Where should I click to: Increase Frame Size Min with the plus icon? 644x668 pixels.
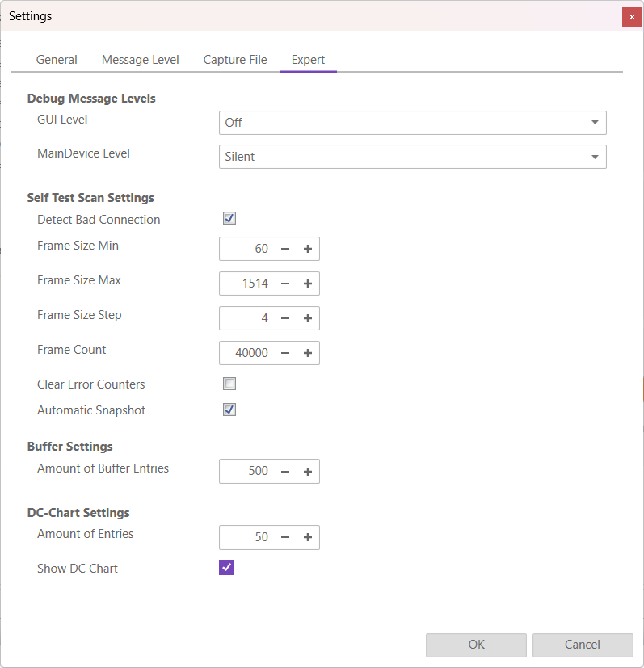(x=308, y=248)
